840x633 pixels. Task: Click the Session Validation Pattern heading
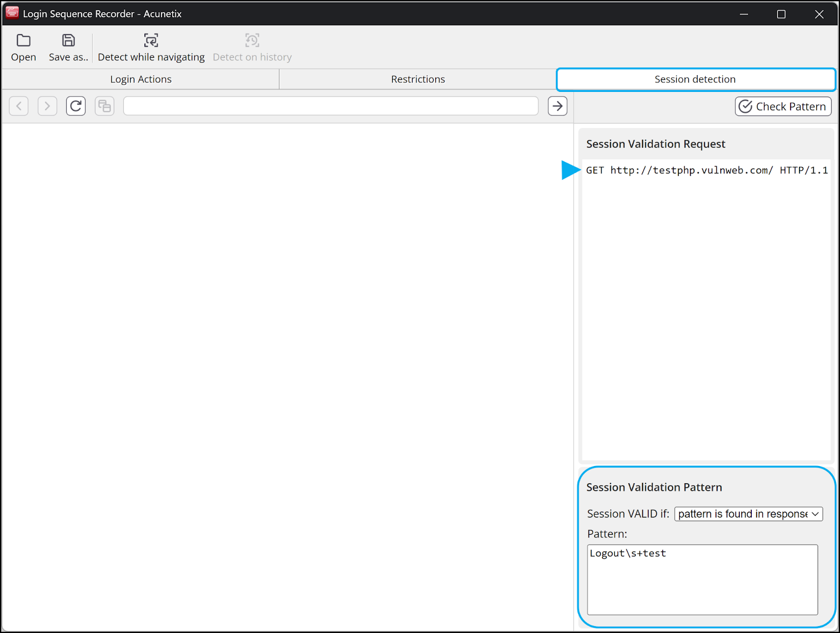pyautogui.click(x=654, y=487)
